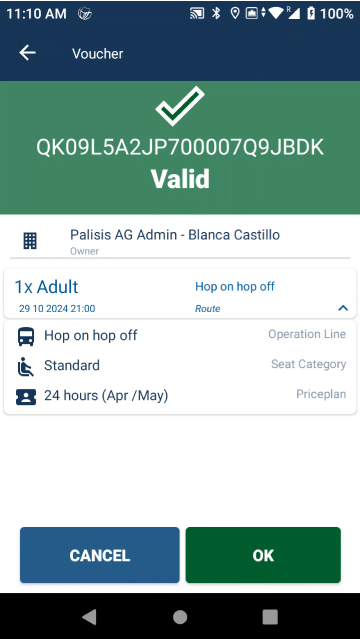Viewport: 360px width, 639px height.
Task: Tap voucher code QK09L5A2JP700007Q9JBDK
Action: coord(180,147)
